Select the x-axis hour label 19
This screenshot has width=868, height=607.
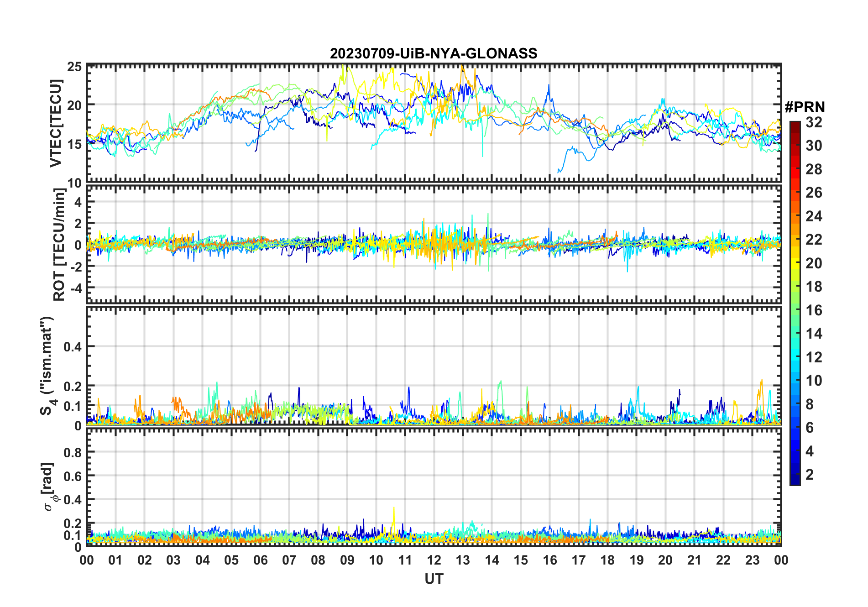coord(637,560)
